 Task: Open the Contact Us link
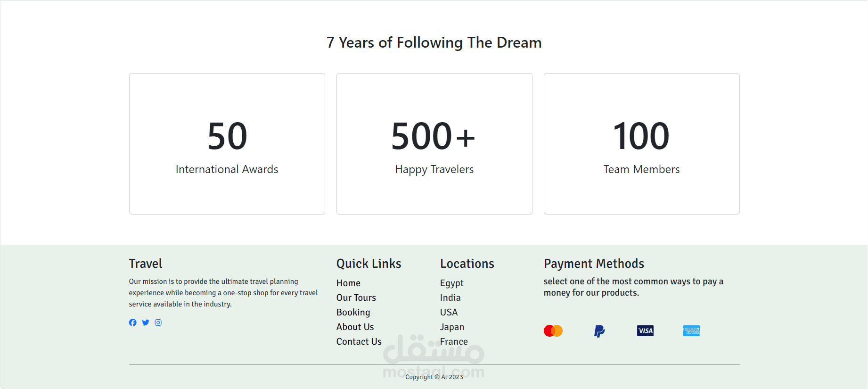click(x=359, y=341)
